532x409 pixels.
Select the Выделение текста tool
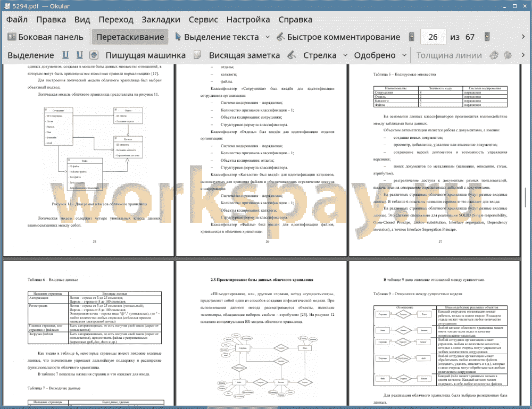(217, 37)
